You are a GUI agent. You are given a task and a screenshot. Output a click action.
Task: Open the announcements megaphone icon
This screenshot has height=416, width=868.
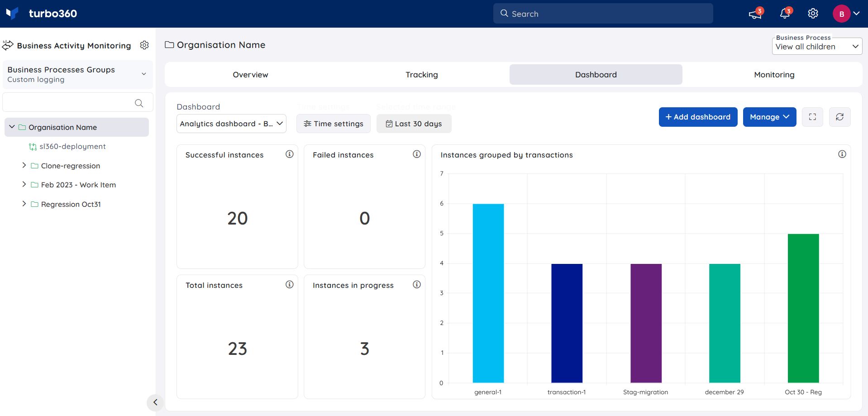click(754, 14)
